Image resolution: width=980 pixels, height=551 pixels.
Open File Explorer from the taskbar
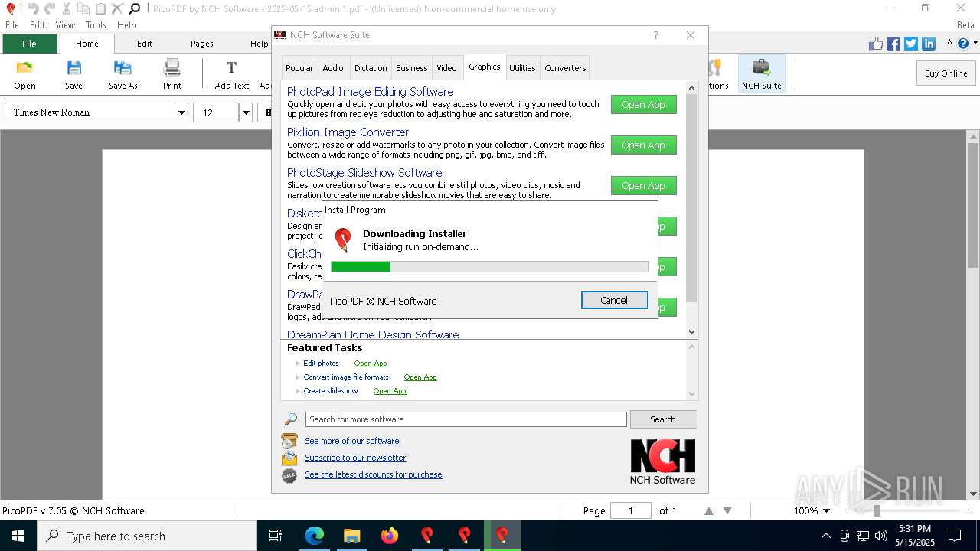(351, 536)
